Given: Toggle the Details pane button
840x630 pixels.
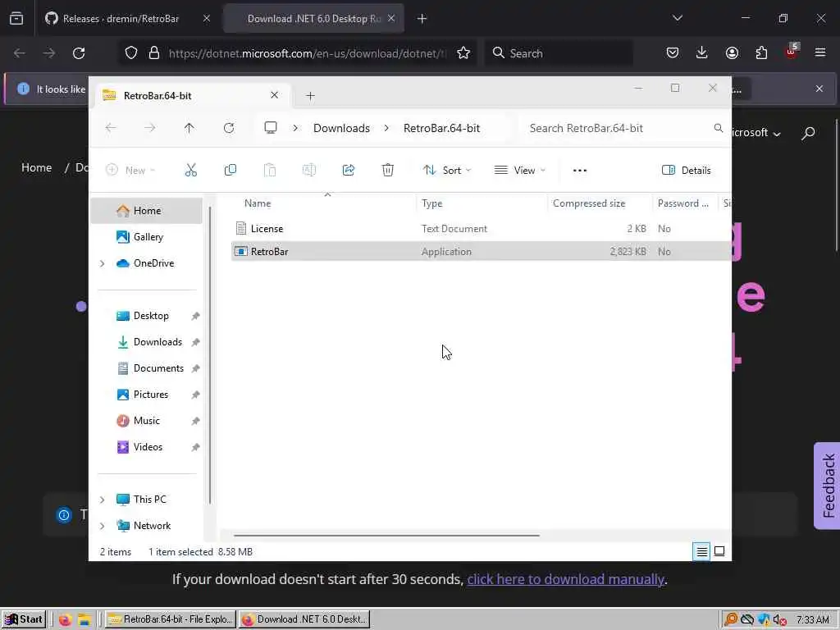Looking at the screenshot, I should pos(687,171).
